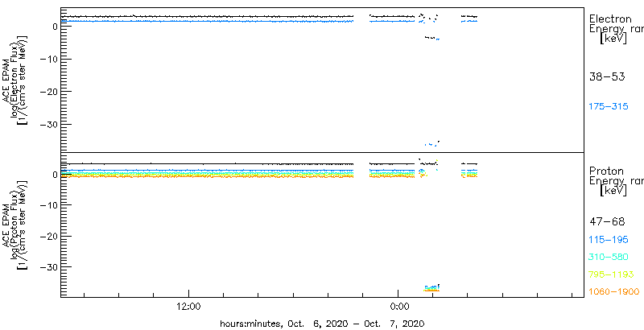Select the 1060-1900 proton energy label

(614, 292)
